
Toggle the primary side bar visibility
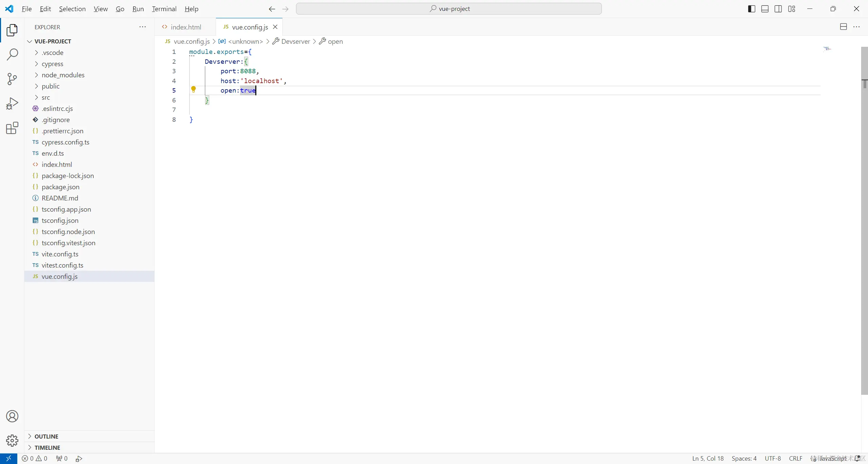pyautogui.click(x=751, y=9)
